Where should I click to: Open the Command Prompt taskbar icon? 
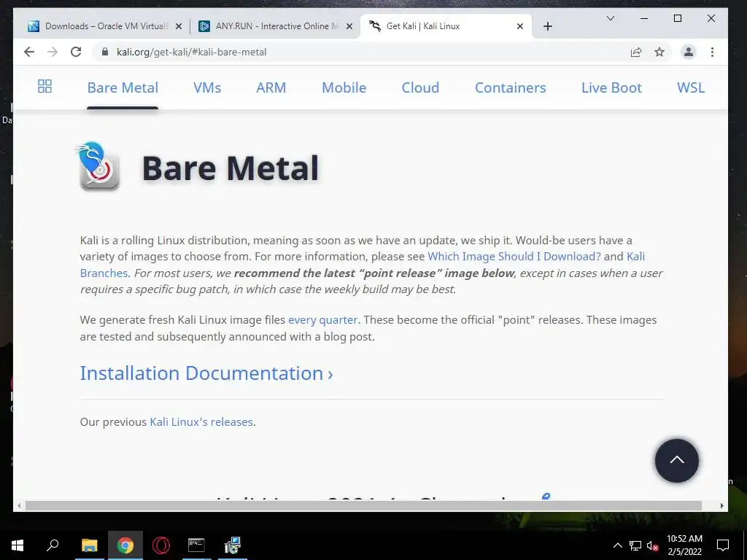196,545
